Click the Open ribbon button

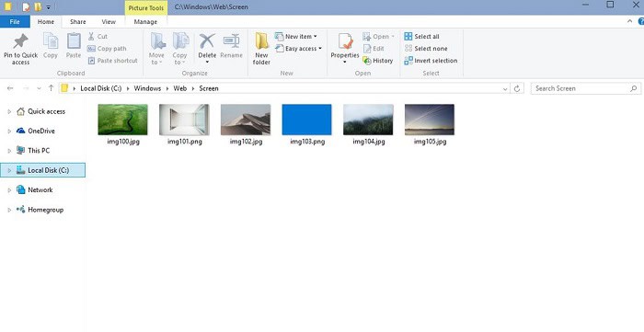[x=378, y=37]
